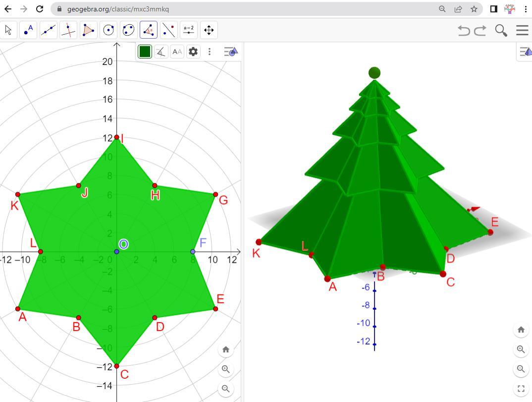Select point B in the 2D view

click(79, 318)
